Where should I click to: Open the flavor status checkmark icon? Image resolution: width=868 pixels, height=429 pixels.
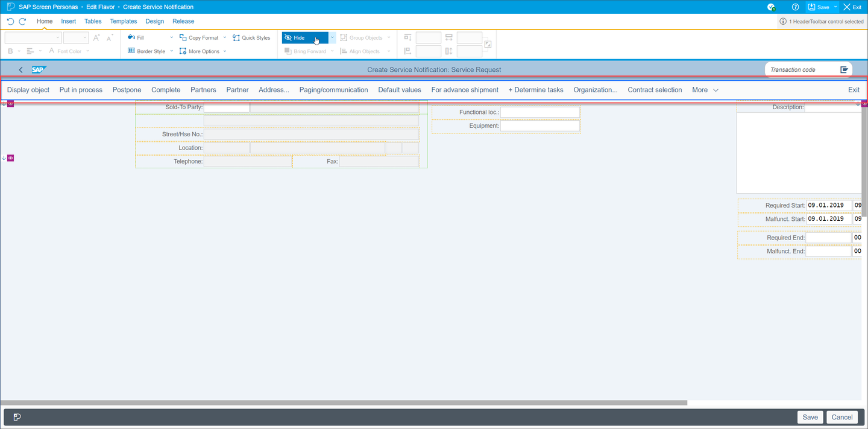point(771,7)
